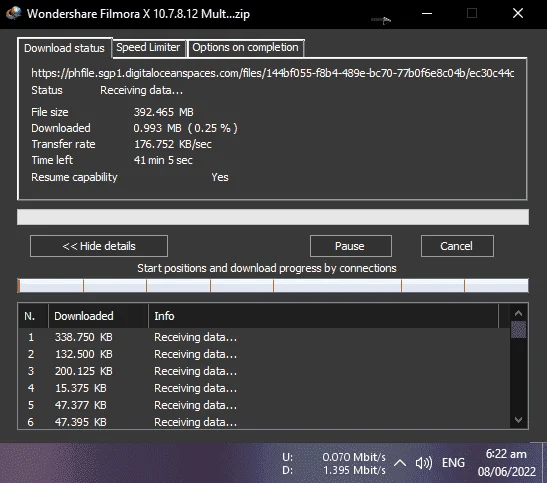This screenshot has height=483, width=547.
Task: Click the main download progress bar
Action: 273,217
